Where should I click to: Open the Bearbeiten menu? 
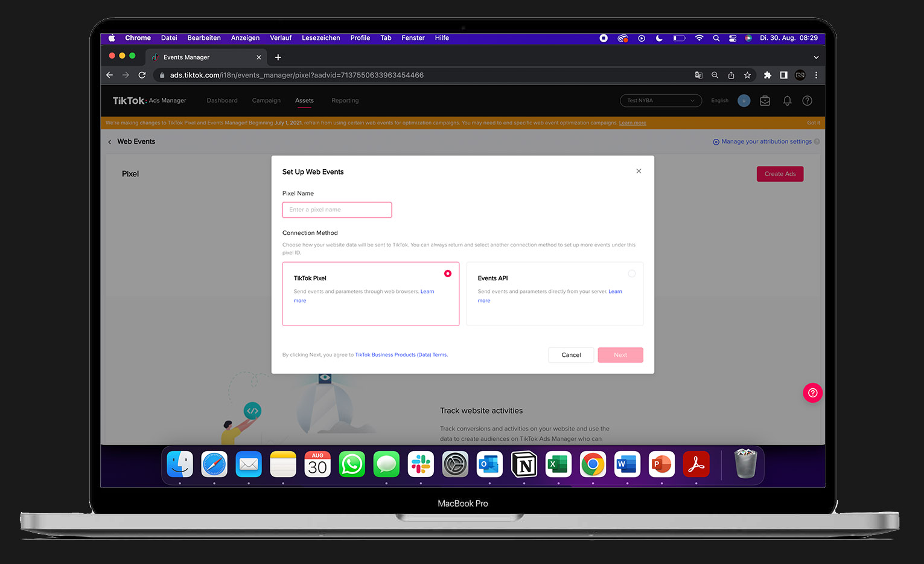click(x=204, y=38)
